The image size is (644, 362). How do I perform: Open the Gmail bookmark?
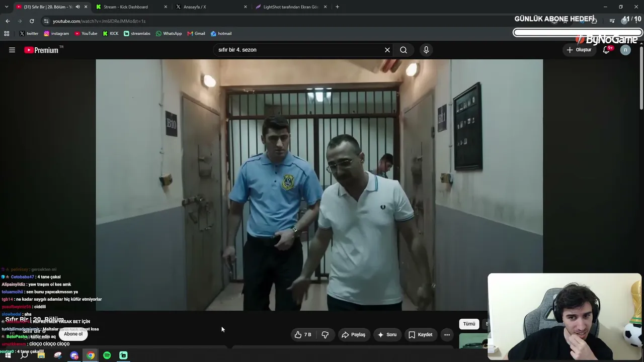[x=196, y=34]
